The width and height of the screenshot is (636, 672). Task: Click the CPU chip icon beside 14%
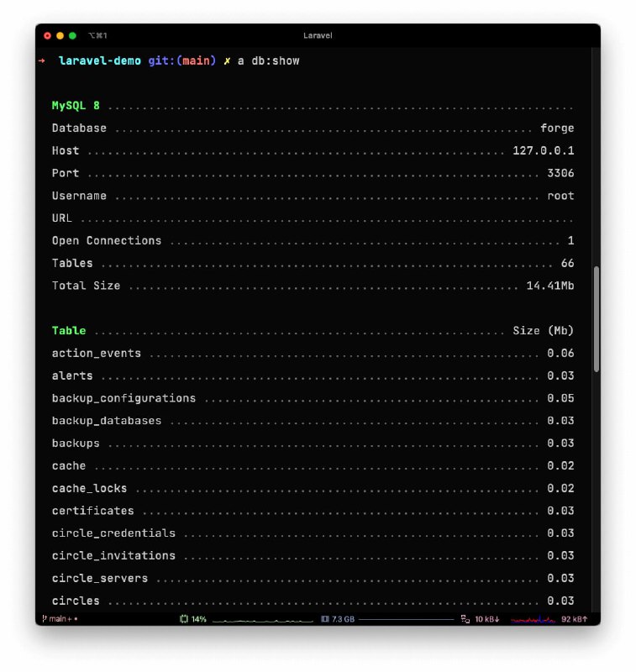click(184, 619)
